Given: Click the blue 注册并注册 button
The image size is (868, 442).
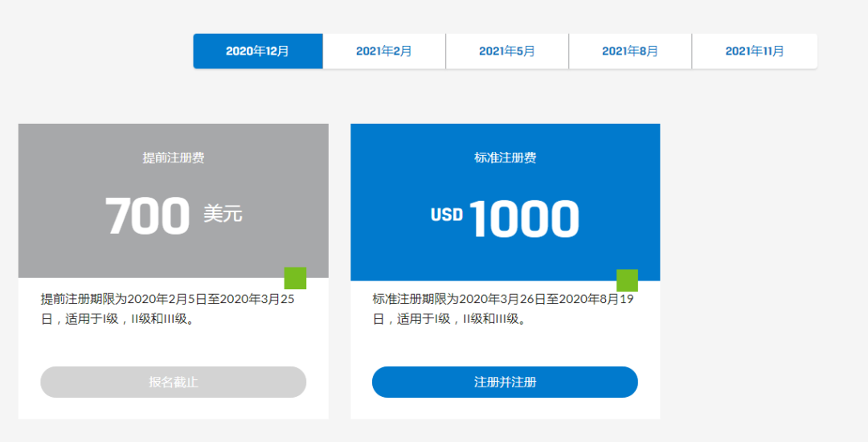Looking at the screenshot, I should pos(505,382).
